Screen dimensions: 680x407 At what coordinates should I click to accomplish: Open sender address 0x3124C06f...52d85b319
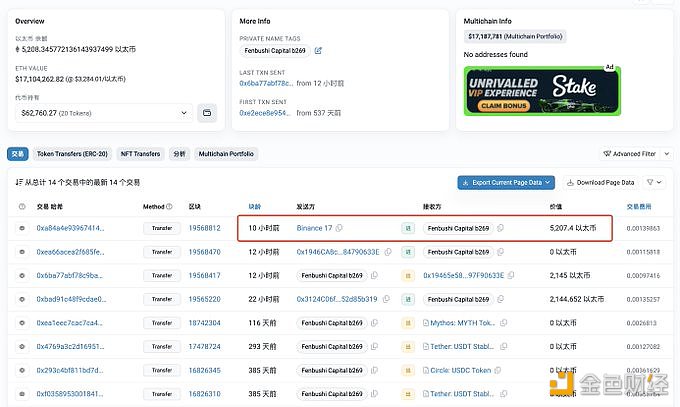[x=337, y=299]
